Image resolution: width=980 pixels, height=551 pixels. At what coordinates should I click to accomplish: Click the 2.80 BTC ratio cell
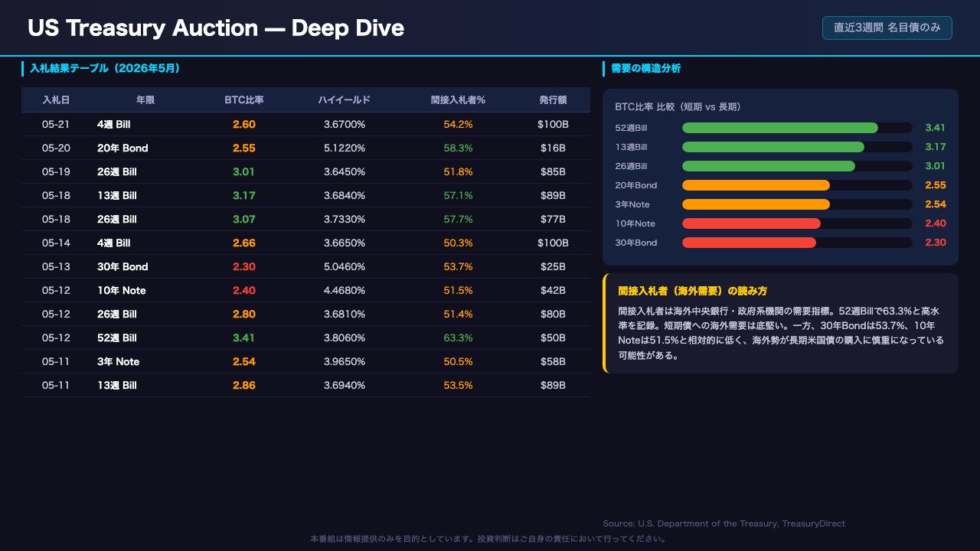(x=244, y=314)
